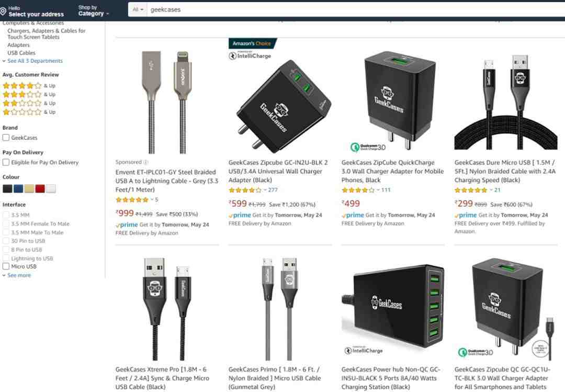Tick the GeekCases brand checkbox
This screenshot has width=565, height=392.
[6, 138]
